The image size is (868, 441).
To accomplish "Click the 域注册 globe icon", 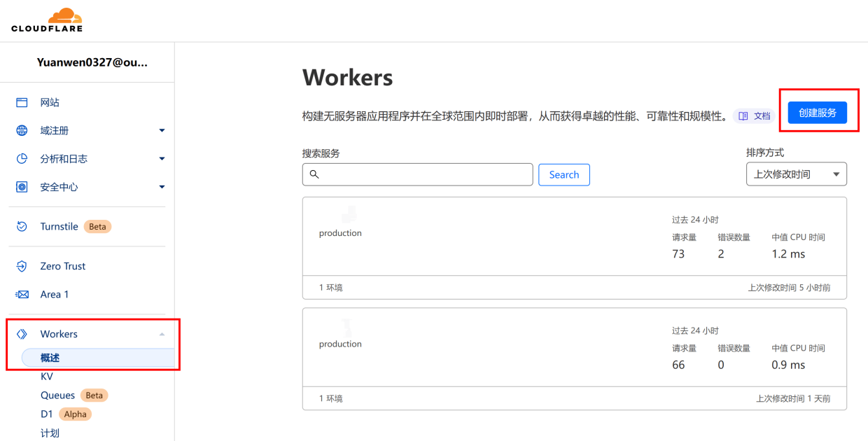I will tap(22, 131).
